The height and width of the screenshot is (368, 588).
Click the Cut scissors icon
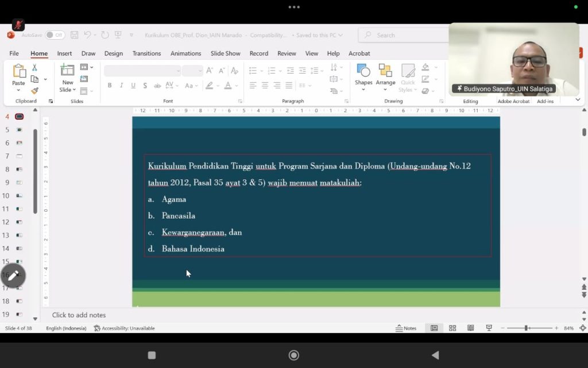(x=34, y=68)
